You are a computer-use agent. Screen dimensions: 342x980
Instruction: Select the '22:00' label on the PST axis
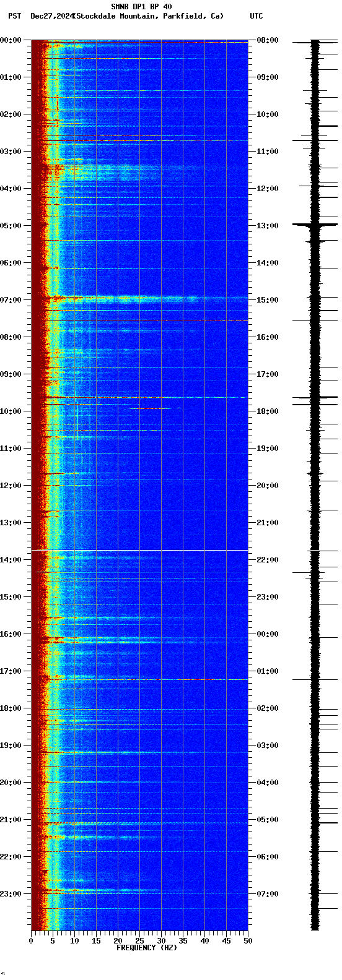(x=11, y=857)
